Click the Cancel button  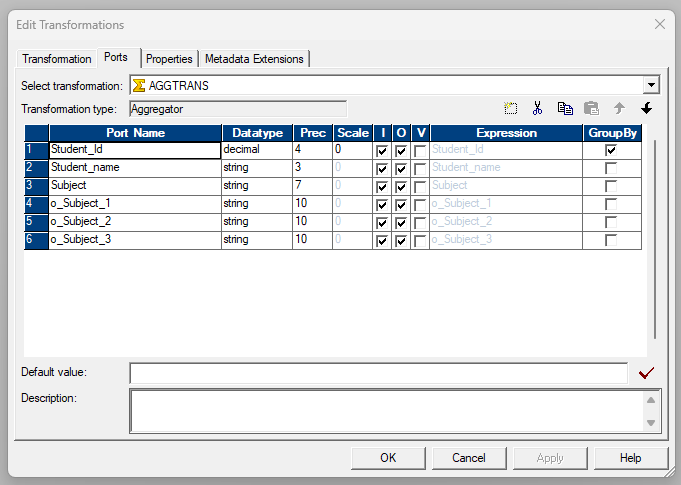click(x=468, y=458)
